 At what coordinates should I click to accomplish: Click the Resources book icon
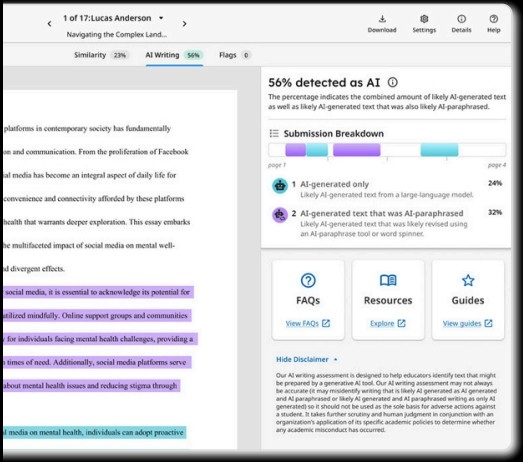(x=388, y=280)
